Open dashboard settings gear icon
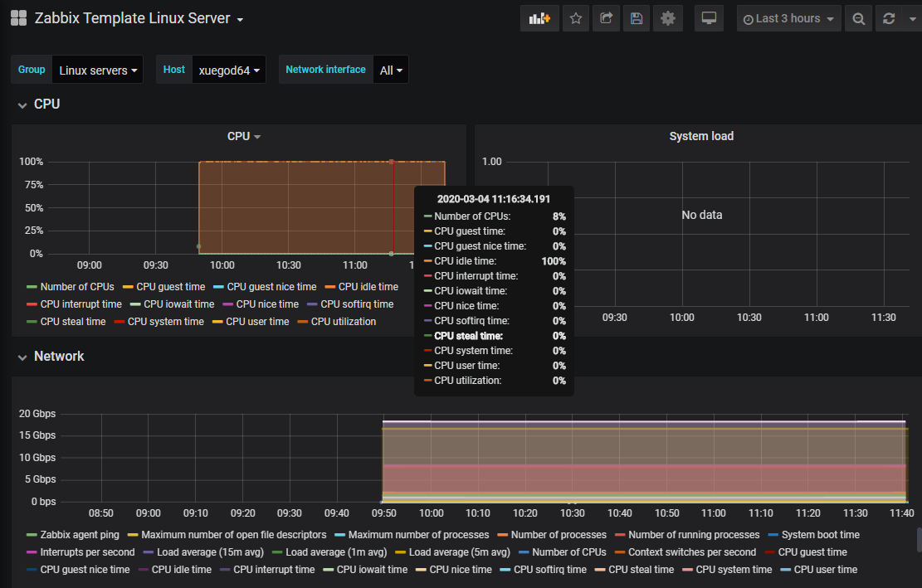Screen dimensions: 922x588 pos(668,18)
